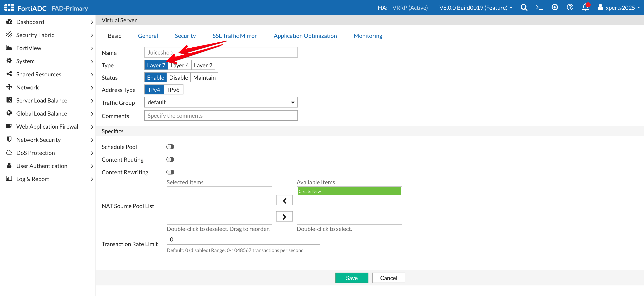Move item left with arrow button
This screenshot has width=644, height=296.
click(x=284, y=200)
